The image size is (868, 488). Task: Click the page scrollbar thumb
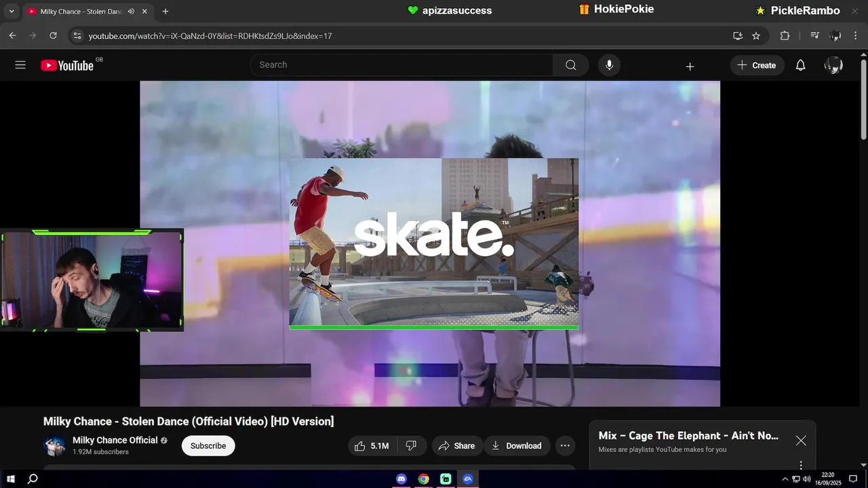(x=863, y=100)
